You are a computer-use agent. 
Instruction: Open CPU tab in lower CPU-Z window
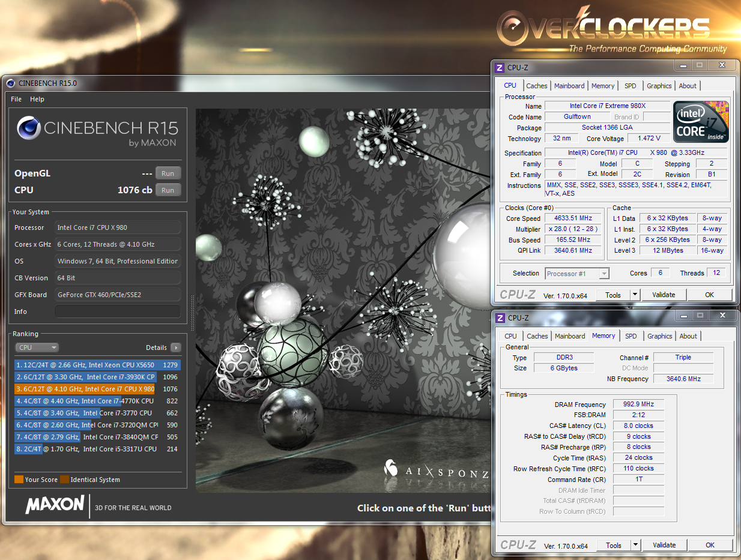(511, 336)
